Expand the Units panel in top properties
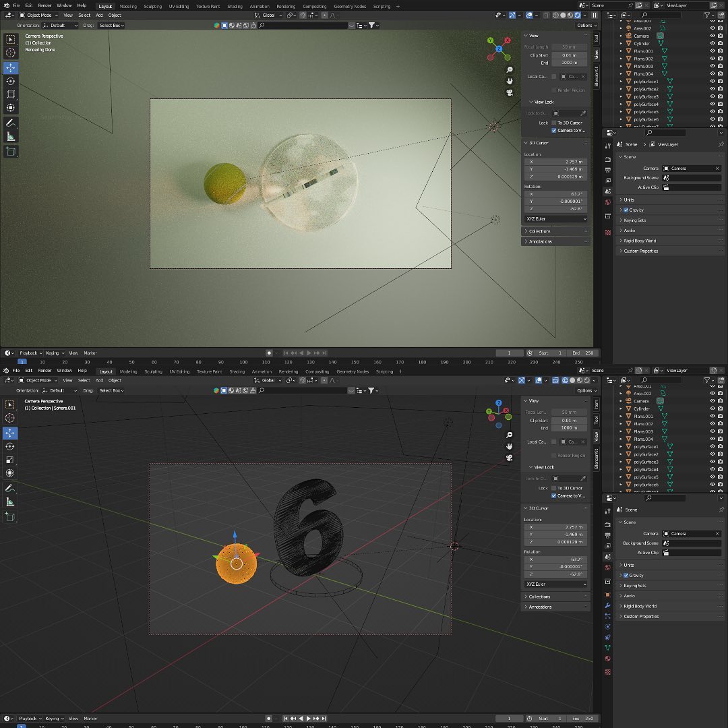The width and height of the screenshot is (728, 728). [629, 200]
